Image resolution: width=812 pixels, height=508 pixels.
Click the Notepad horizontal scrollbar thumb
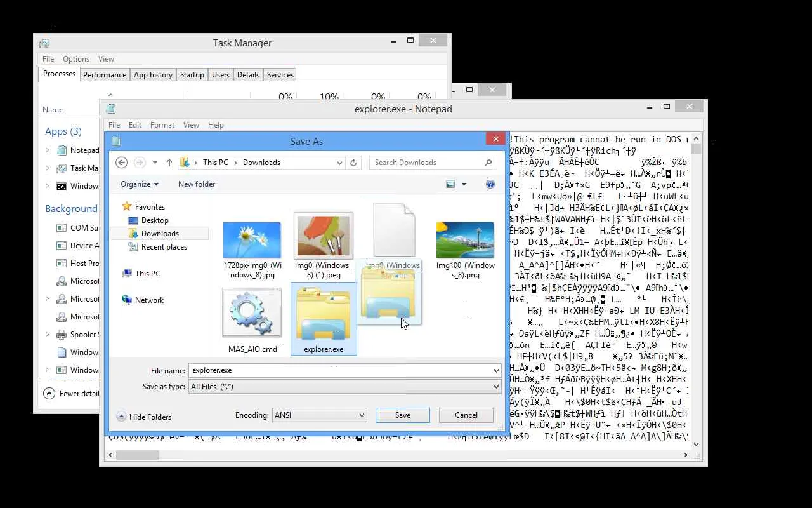pos(137,455)
